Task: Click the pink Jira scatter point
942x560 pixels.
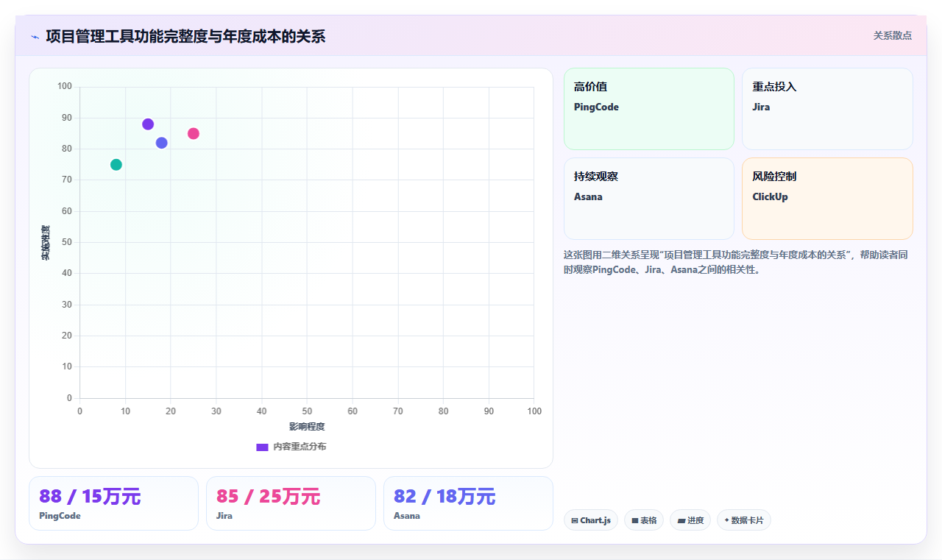Action: [x=194, y=134]
